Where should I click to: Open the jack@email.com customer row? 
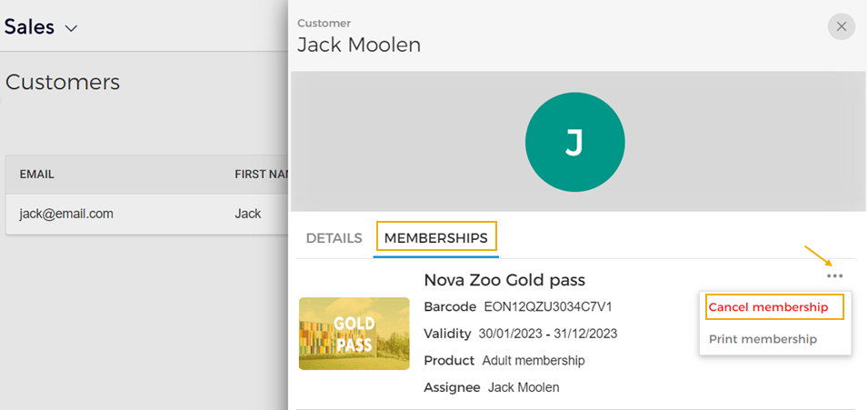coord(66,214)
